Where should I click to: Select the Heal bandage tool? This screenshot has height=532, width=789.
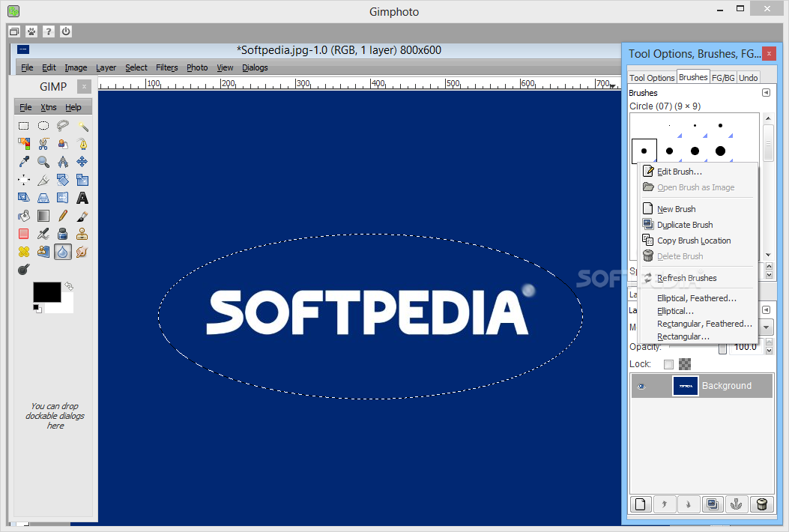pyautogui.click(x=24, y=252)
